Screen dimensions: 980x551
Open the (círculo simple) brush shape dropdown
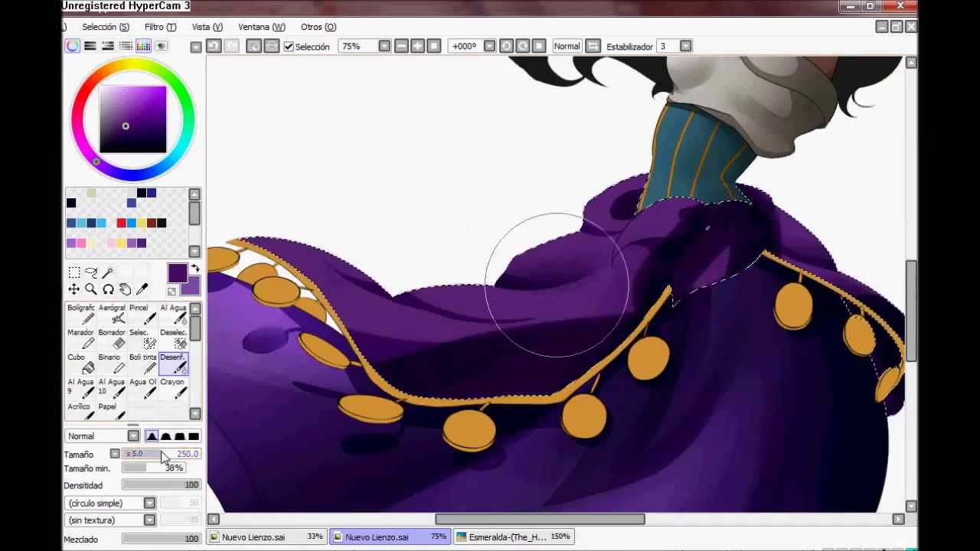(149, 503)
